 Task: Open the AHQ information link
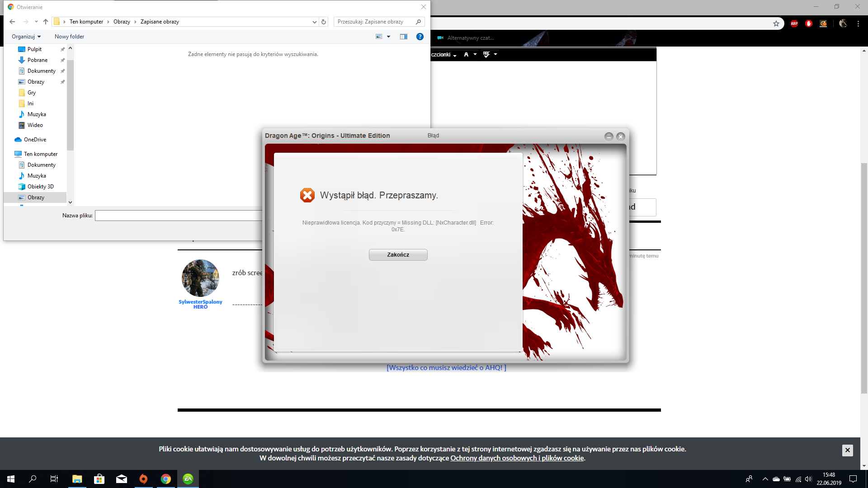click(446, 368)
